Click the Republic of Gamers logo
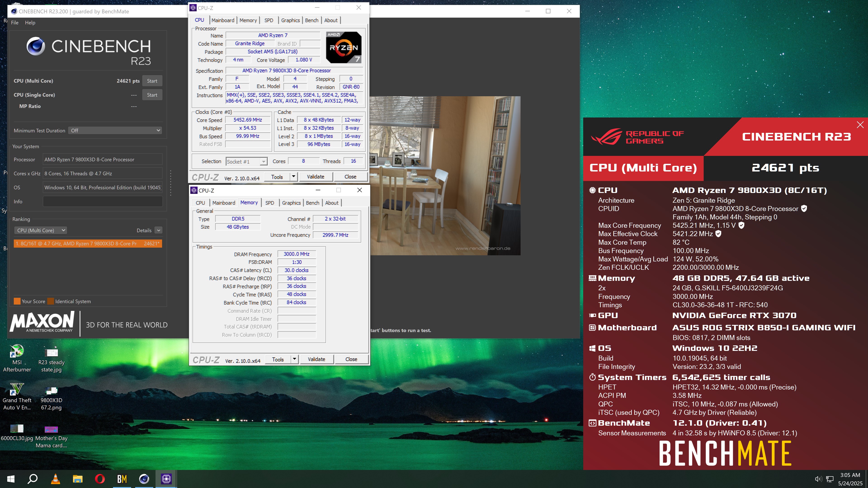868x488 pixels. 637,136
